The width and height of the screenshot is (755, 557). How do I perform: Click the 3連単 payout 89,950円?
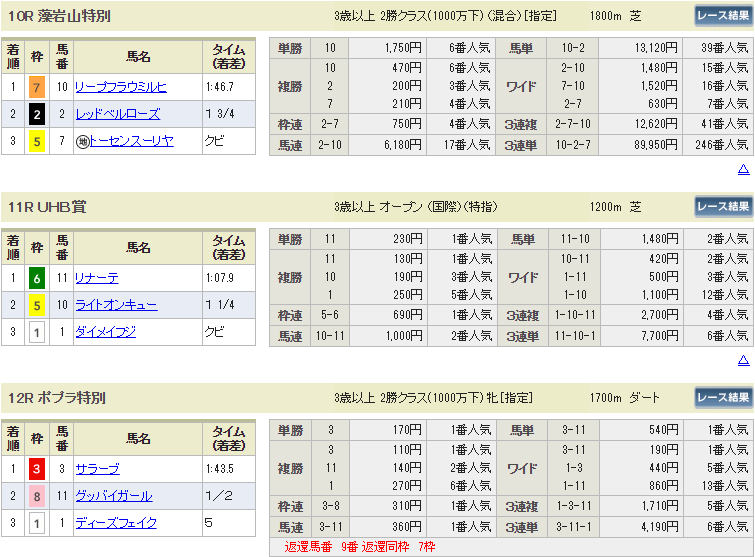coord(656,145)
